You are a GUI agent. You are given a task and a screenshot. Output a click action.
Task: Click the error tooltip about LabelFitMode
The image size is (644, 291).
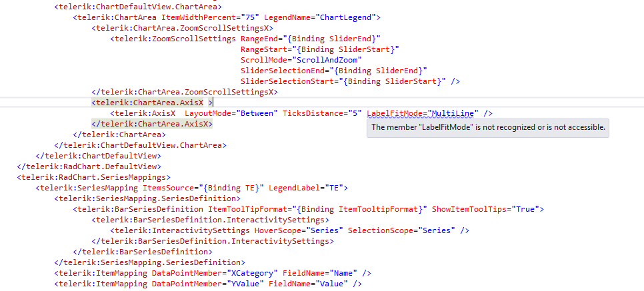coord(488,127)
